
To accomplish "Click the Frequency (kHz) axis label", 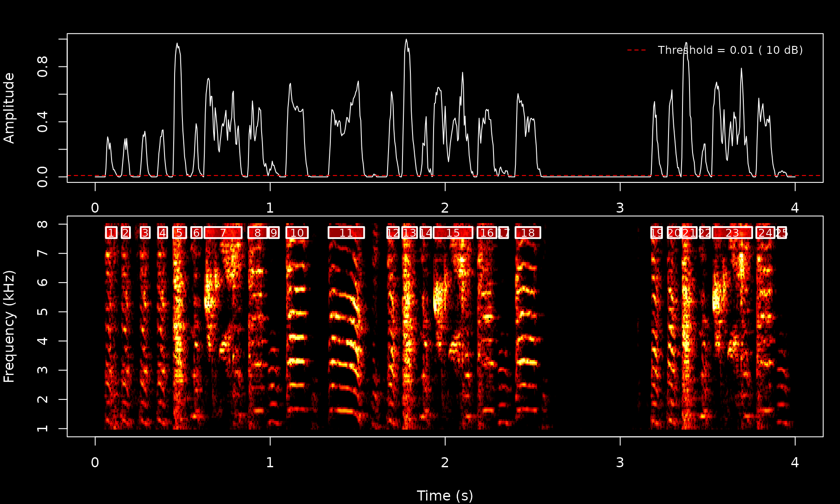I will 9,326.
